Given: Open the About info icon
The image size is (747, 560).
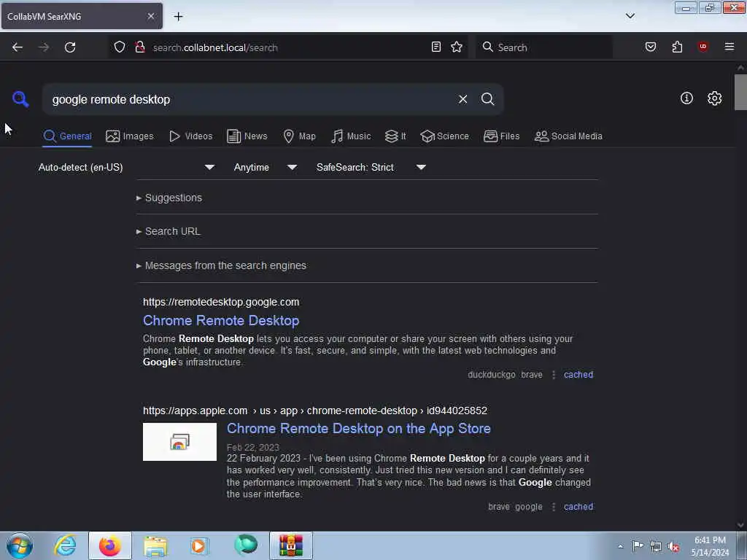Looking at the screenshot, I should 686,98.
